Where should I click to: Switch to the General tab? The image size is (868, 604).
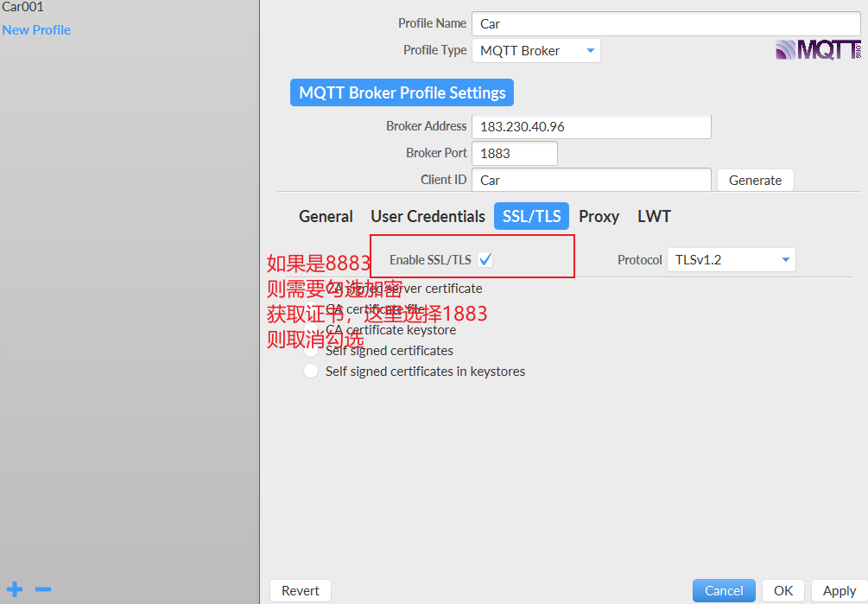326,216
